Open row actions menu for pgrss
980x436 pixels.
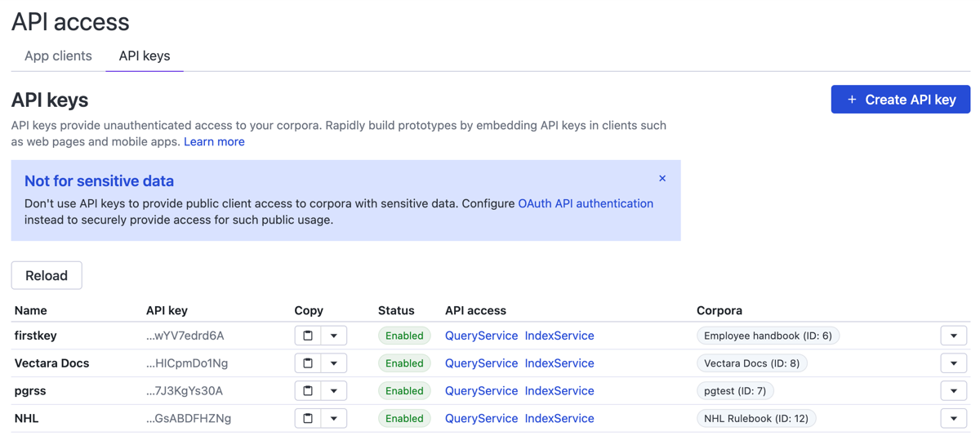pos(953,391)
